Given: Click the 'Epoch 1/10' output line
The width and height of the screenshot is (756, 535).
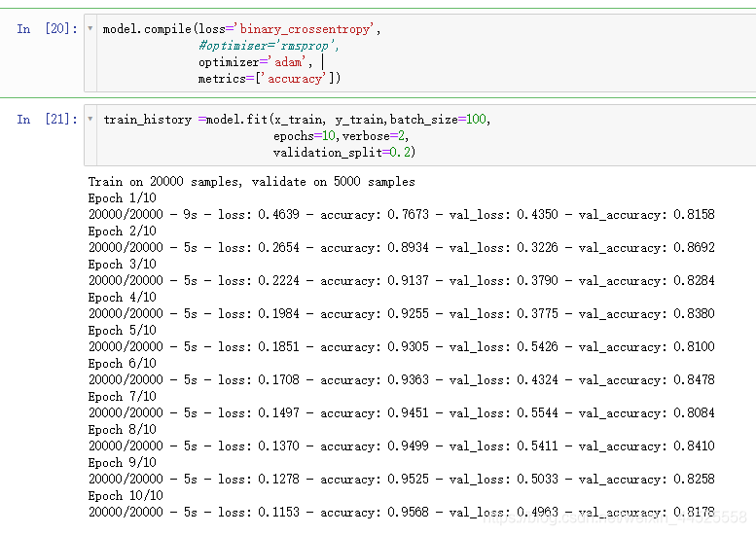Looking at the screenshot, I should 122,198.
